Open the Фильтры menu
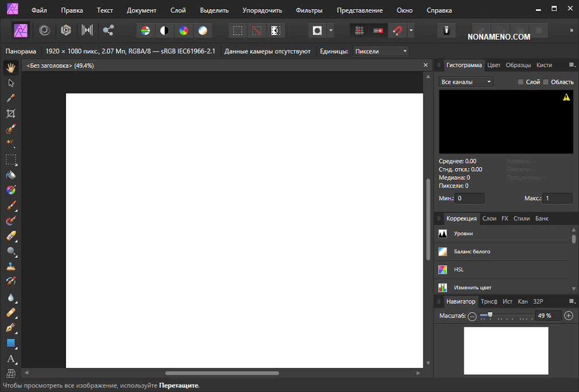579x392 pixels. 309,10
